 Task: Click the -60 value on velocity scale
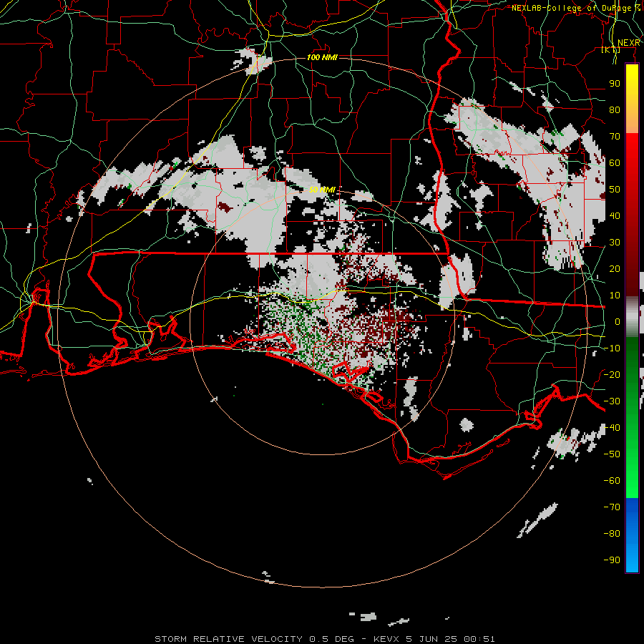pos(612,481)
